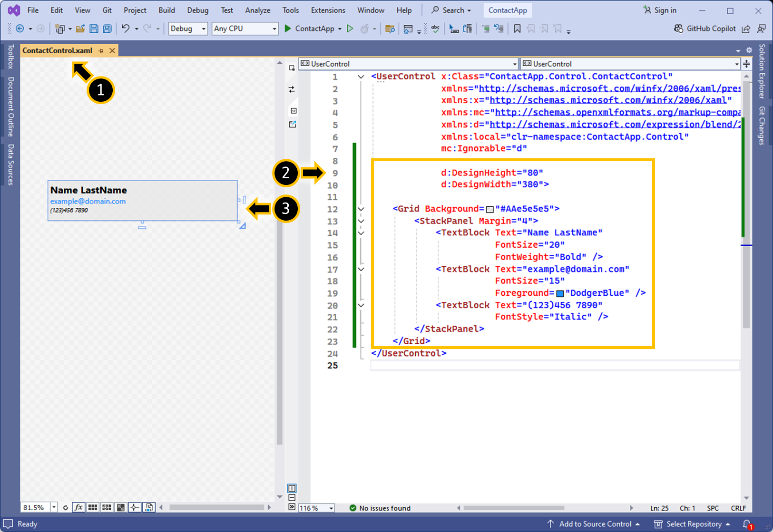Open the right UserControl member dropdown
This screenshot has height=532, width=773.
[x=630, y=64]
